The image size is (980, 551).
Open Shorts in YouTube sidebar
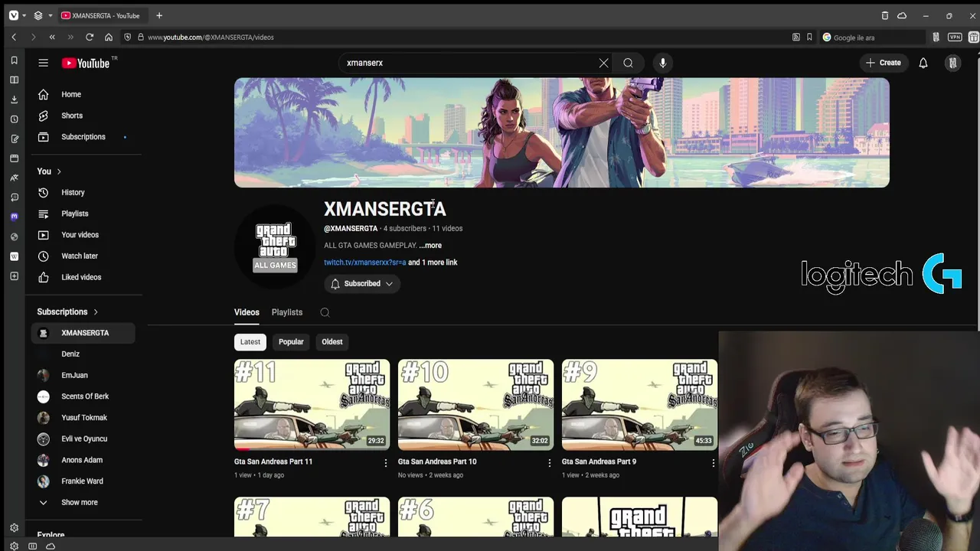(83, 116)
